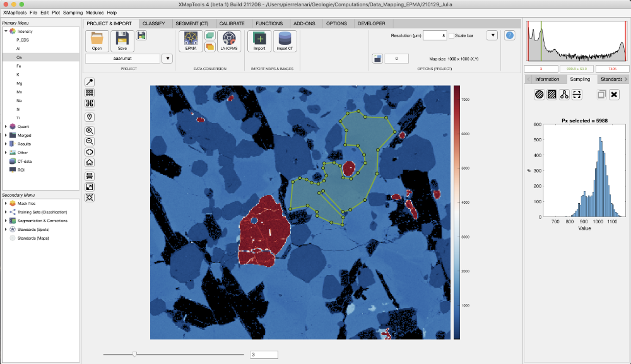Screen dimensions: 631x364
Task: Open the project file dropdown
Action: (x=167, y=57)
